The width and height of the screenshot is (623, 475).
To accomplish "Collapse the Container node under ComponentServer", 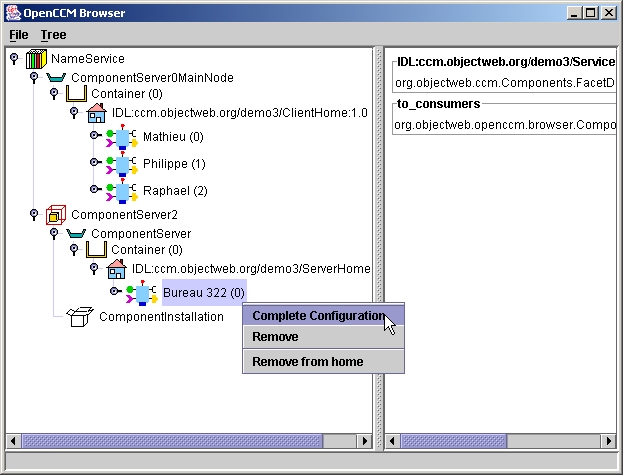I will (74, 250).
